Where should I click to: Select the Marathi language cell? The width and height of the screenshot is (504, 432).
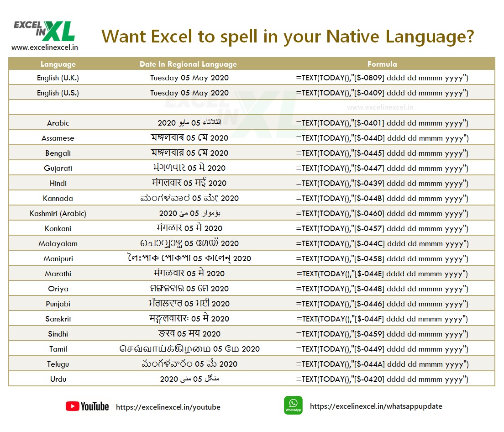point(58,274)
